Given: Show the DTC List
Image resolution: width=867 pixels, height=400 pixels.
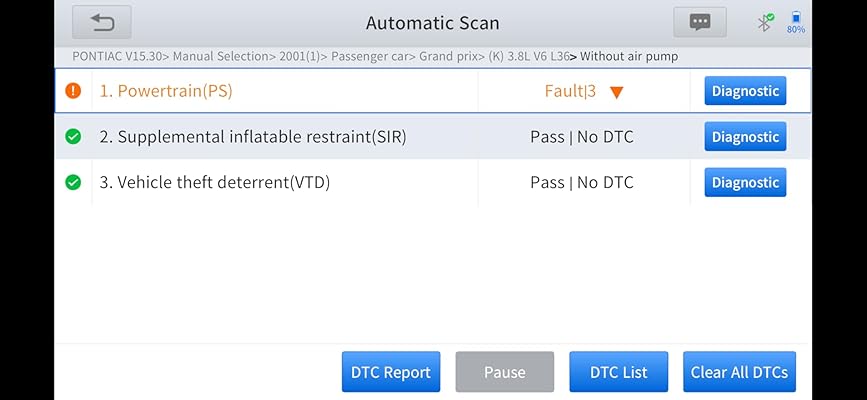Looking at the screenshot, I should point(618,372).
